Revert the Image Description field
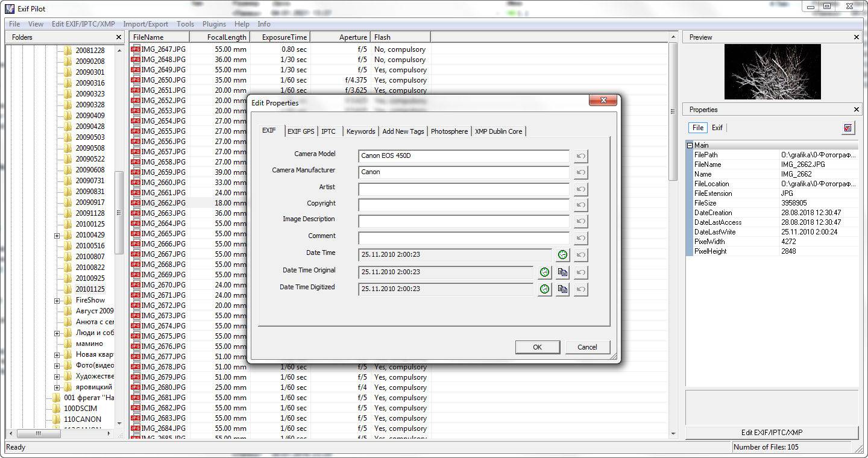The width and height of the screenshot is (868, 458). pos(581,222)
